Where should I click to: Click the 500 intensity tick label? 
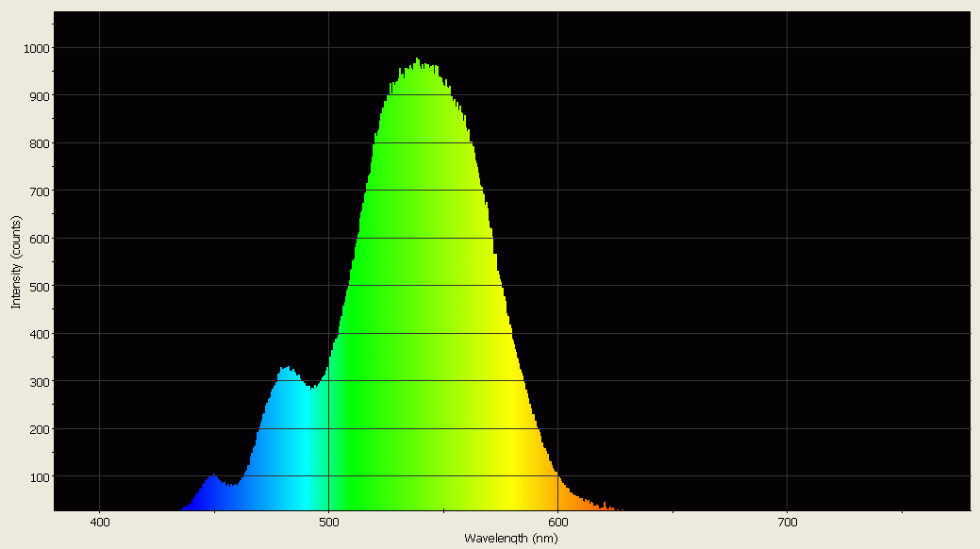(41, 285)
